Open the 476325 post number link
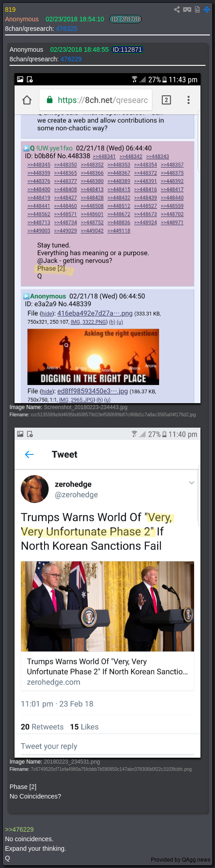This screenshot has height=868, width=215. (66, 29)
